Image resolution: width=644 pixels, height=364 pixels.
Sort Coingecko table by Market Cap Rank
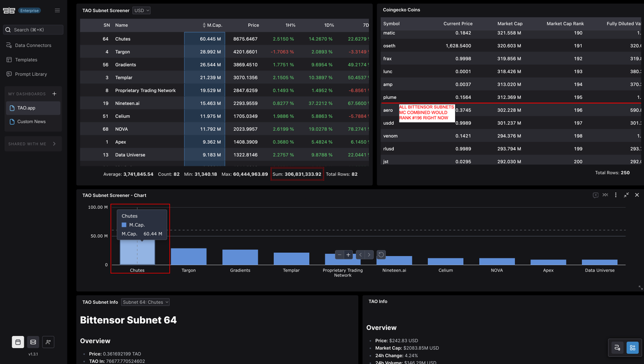tap(564, 24)
